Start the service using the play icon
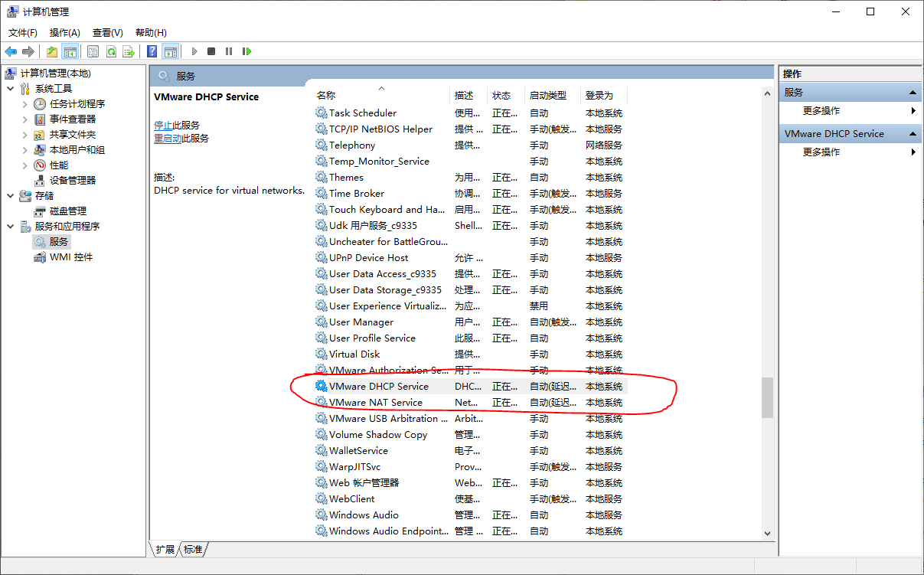 [x=194, y=51]
